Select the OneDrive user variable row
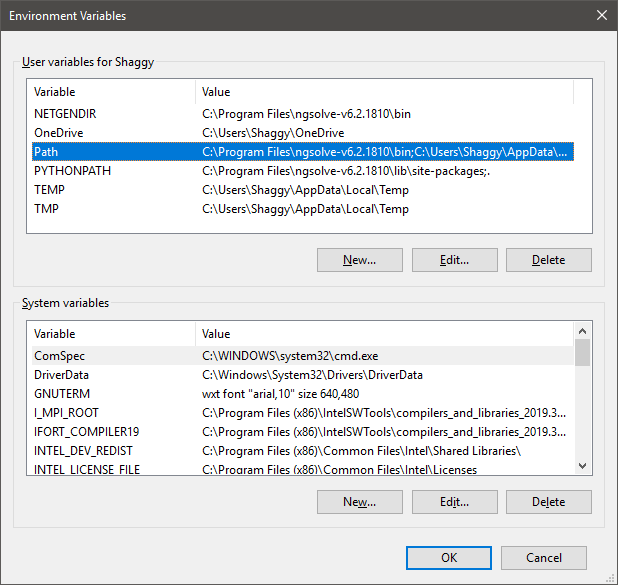Screen dimensions: 618x585 click(303, 133)
